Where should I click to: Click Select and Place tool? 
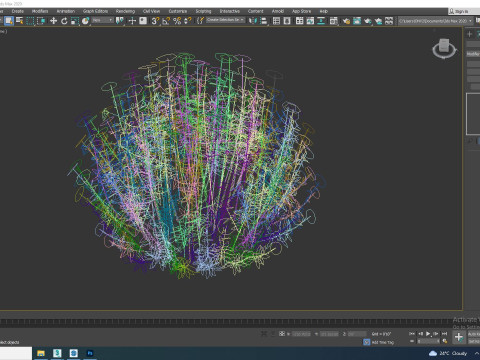pyautogui.click(x=85, y=21)
